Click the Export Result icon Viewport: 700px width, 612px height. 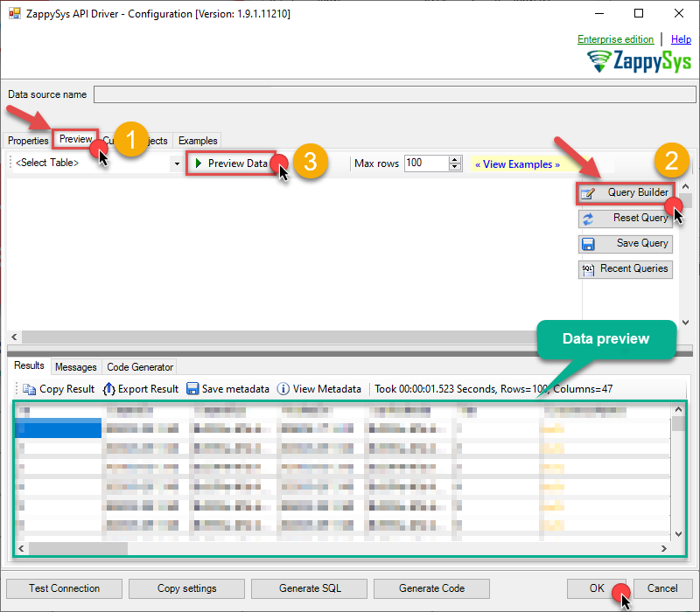pyautogui.click(x=108, y=389)
